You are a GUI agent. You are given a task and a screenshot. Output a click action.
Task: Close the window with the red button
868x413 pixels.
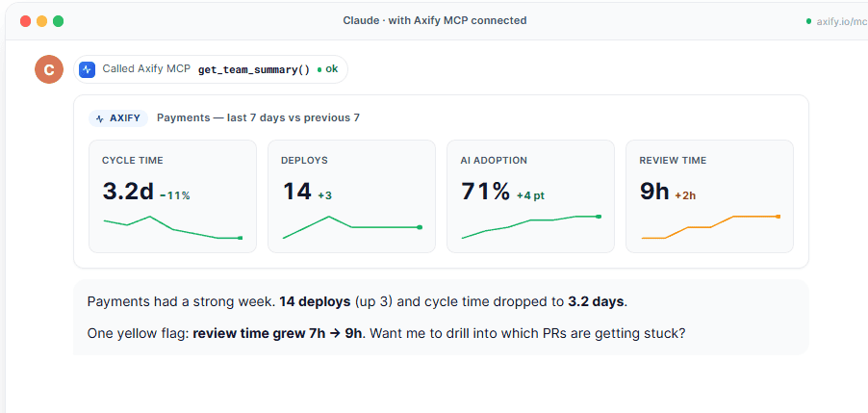pyautogui.click(x=25, y=21)
